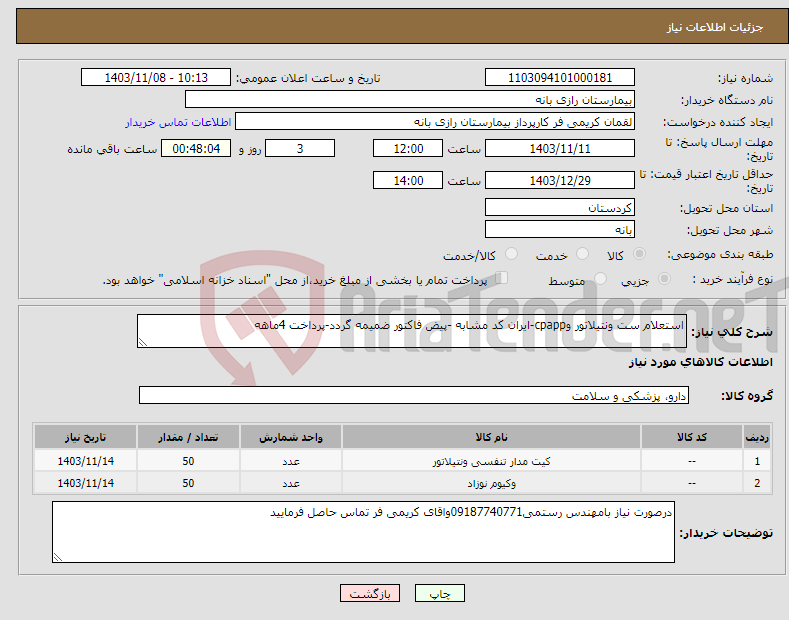
Task: Click the unit عدد in row 2
Action: (291, 484)
